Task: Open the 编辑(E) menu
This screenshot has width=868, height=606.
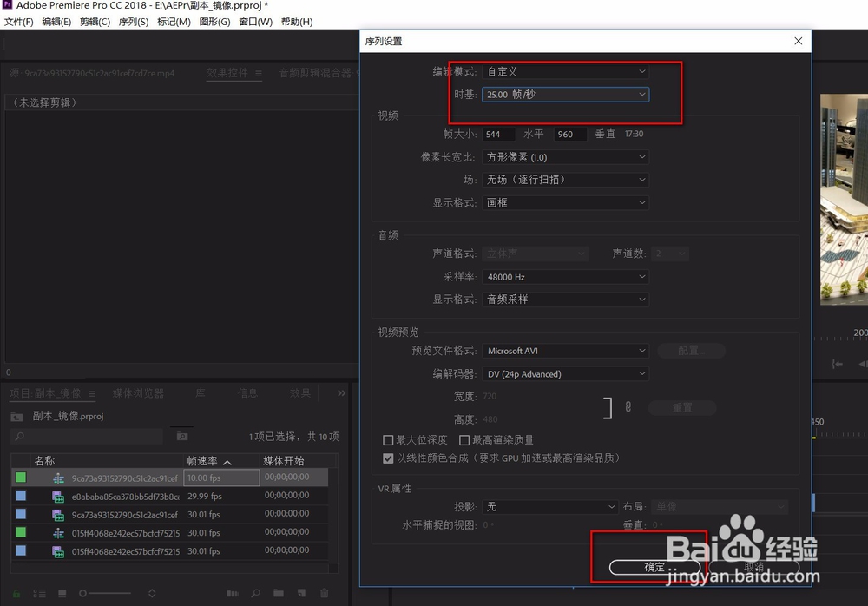Action: click(56, 23)
